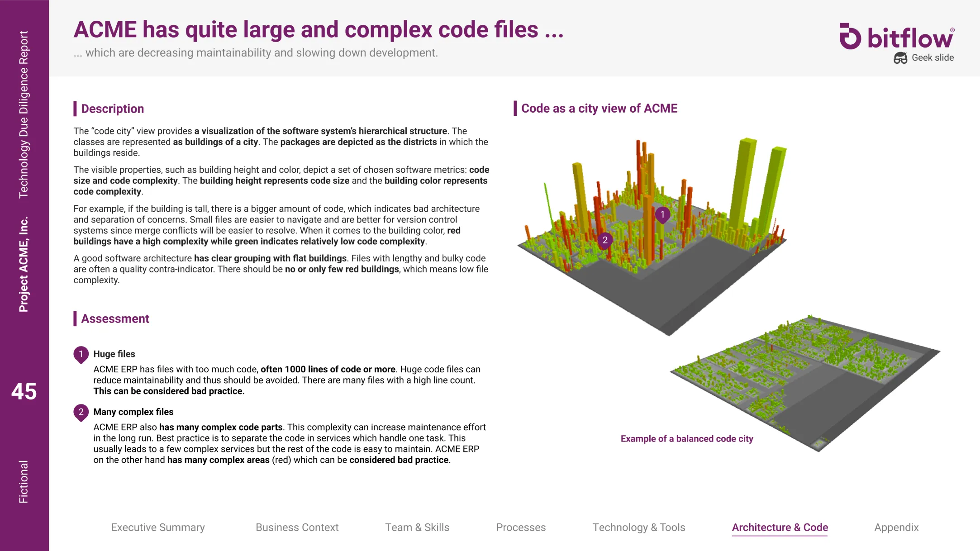Image resolution: width=980 pixels, height=551 pixels.
Task: Navigate to Technology & Tools section
Action: 639,527
